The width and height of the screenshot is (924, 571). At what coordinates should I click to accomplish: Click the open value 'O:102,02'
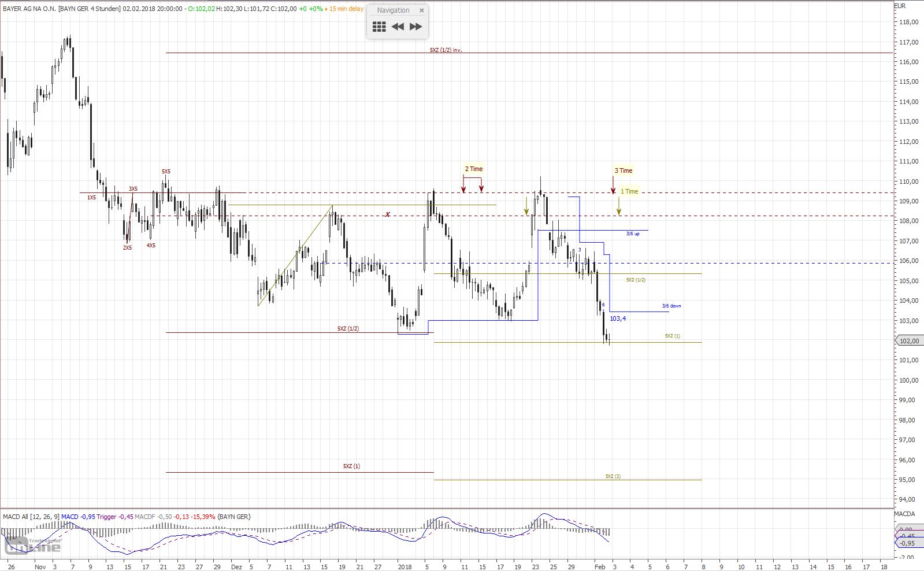tap(202, 9)
